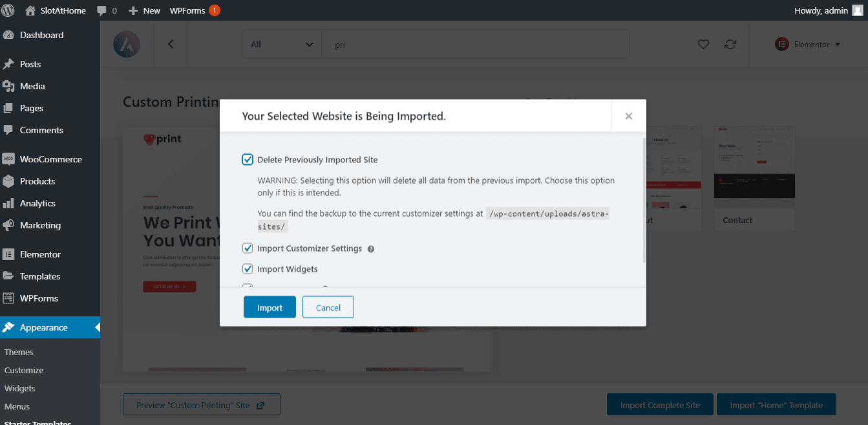Image resolution: width=868 pixels, height=425 pixels.
Task: Click the WordPress logo in admin bar
Action: 8,10
